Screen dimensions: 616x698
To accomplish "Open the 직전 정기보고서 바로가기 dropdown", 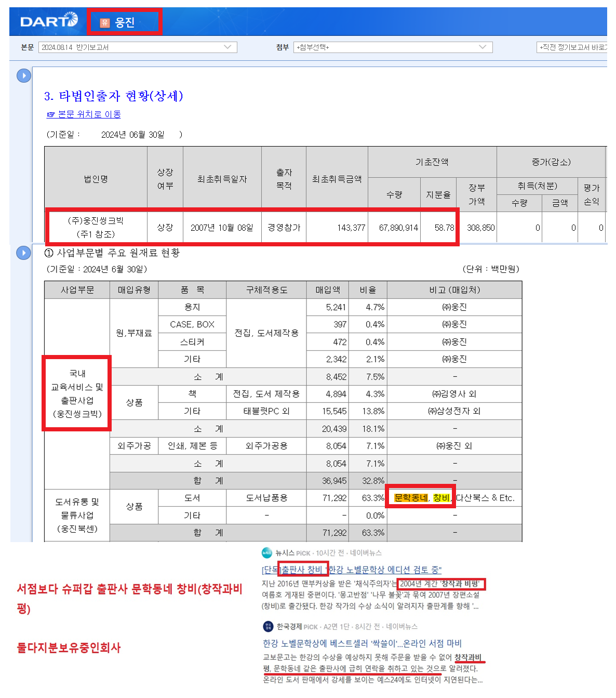I will [x=574, y=47].
